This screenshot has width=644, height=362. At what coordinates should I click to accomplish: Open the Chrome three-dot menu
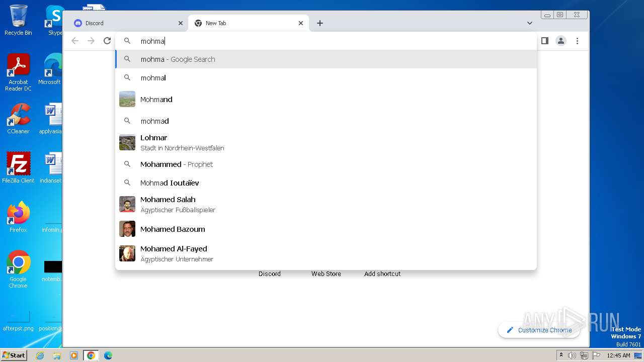point(577,41)
